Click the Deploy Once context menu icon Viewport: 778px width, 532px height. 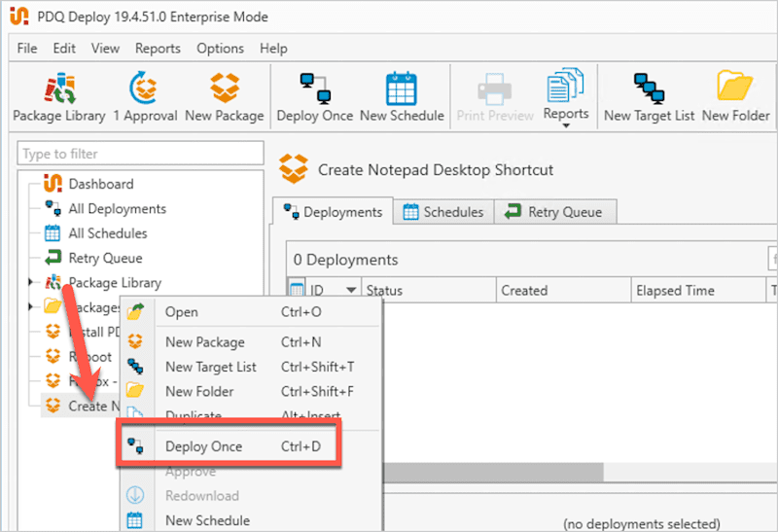135,445
